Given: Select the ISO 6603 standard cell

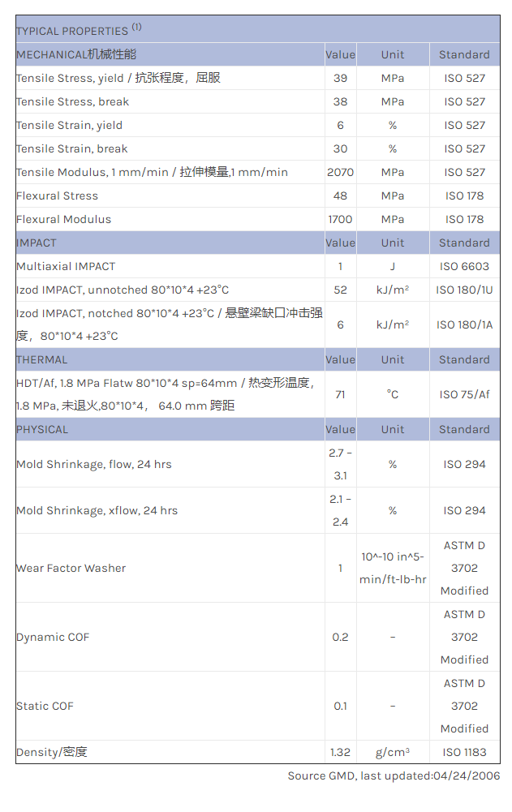Looking at the screenshot, I should click(464, 266).
